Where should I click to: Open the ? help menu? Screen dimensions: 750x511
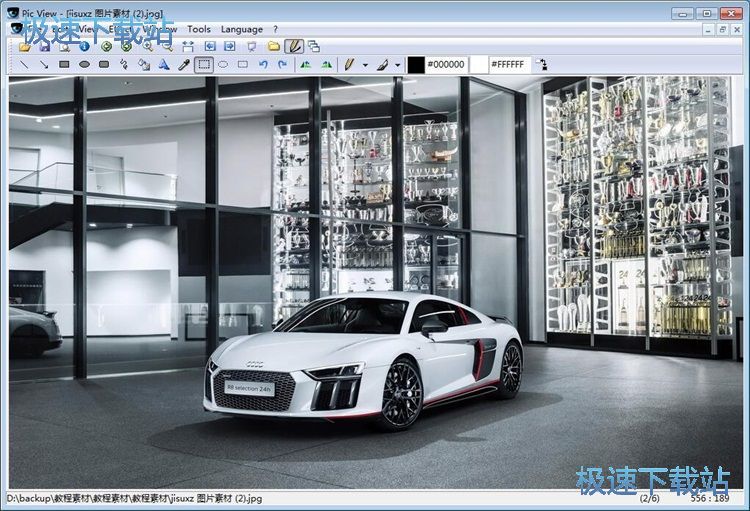pyautogui.click(x=275, y=29)
